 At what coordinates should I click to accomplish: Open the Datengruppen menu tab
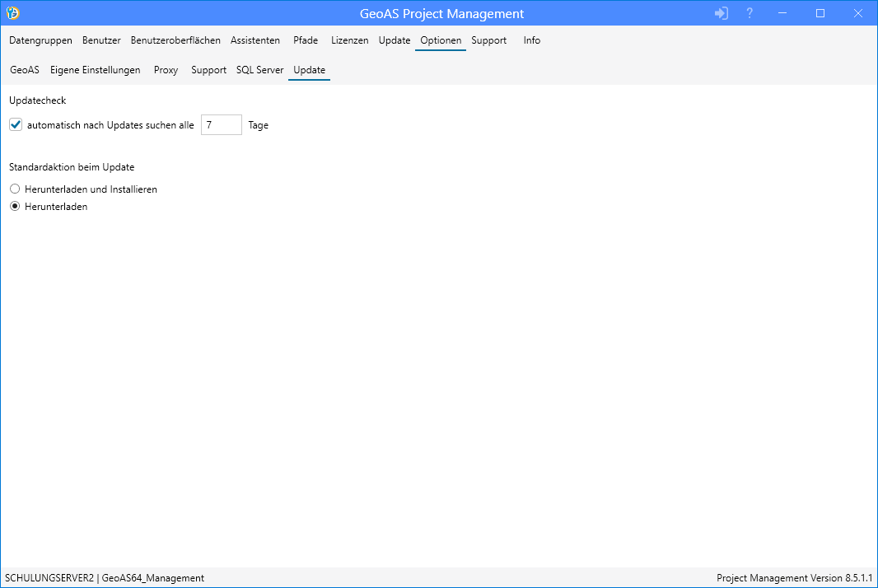40,40
